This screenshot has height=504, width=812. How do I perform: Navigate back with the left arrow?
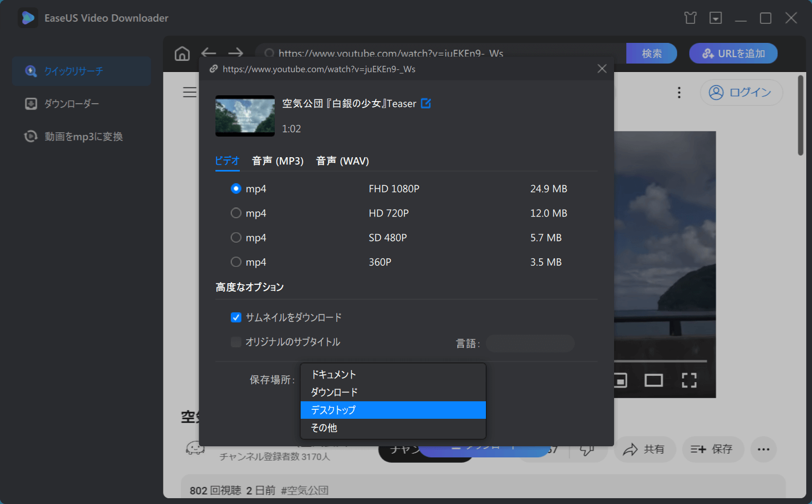coord(209,52)
